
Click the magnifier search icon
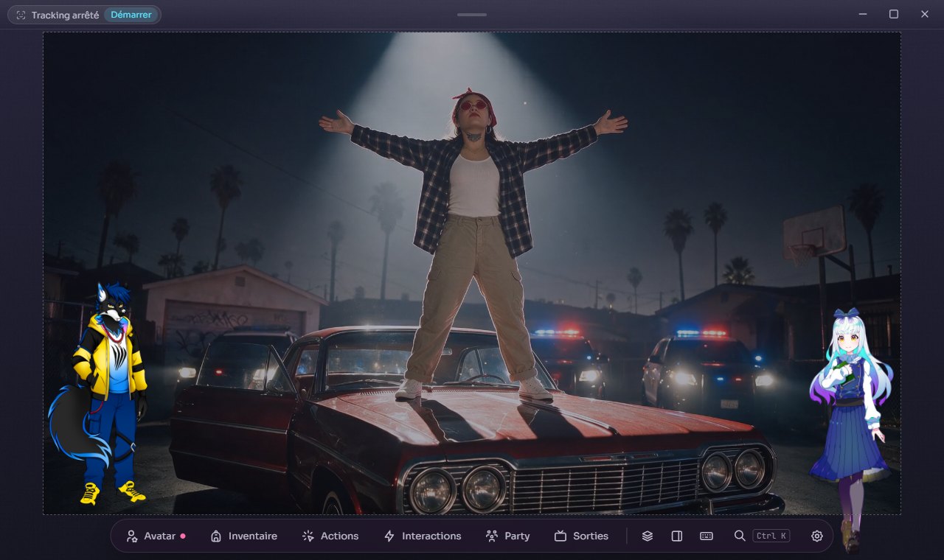click(x=740, y=536)
